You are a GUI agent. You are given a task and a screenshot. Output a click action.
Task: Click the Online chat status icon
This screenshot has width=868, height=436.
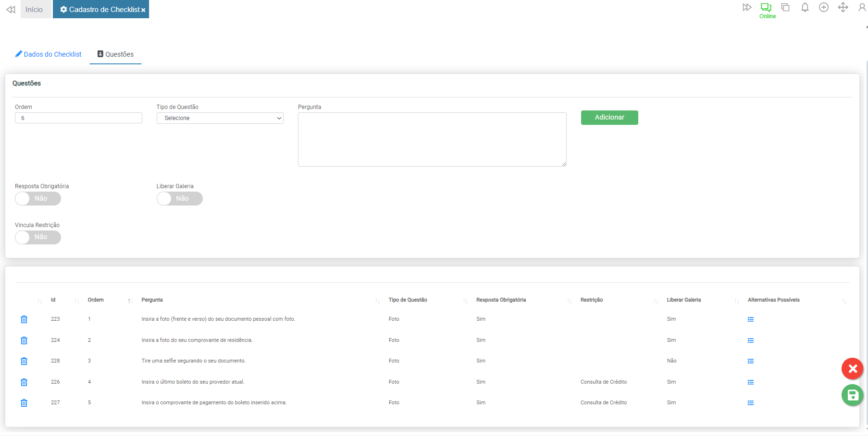(766, 8)
